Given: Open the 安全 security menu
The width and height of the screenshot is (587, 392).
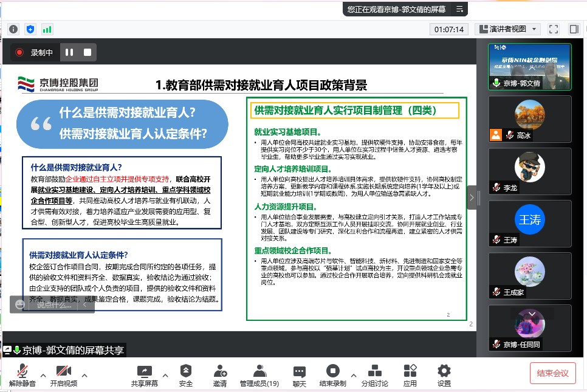Looking at the screenshot, I should point(186,375).
